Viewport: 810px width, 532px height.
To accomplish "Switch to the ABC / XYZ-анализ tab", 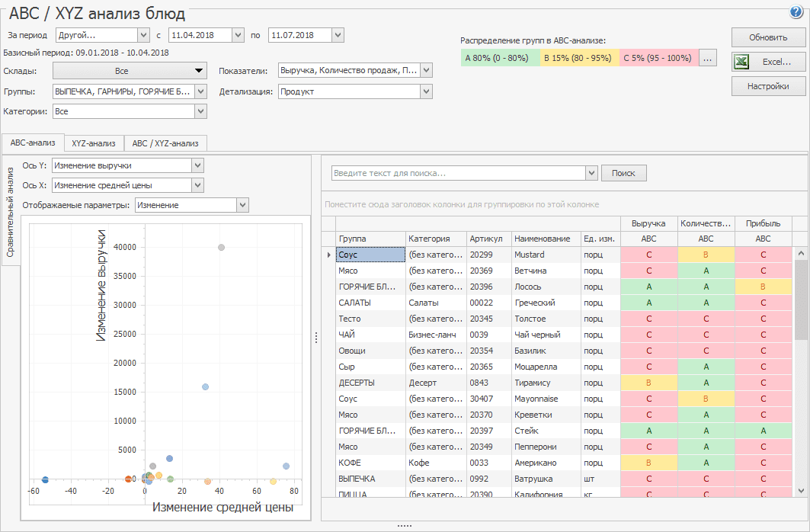I will coord(165,143).
